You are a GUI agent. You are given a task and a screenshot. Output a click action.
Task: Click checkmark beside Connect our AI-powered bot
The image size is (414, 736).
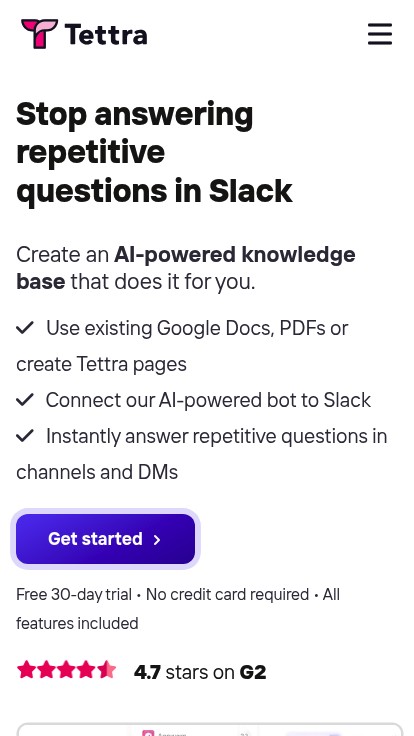point(25,400)
